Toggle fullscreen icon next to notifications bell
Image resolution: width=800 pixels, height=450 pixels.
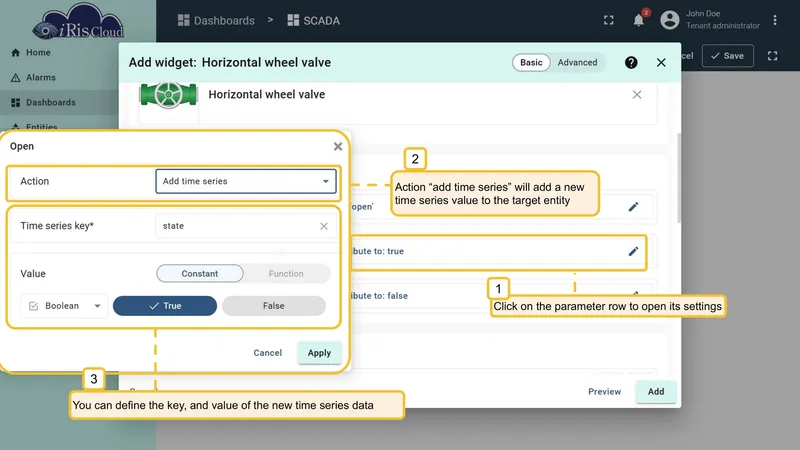click(609, 20)
